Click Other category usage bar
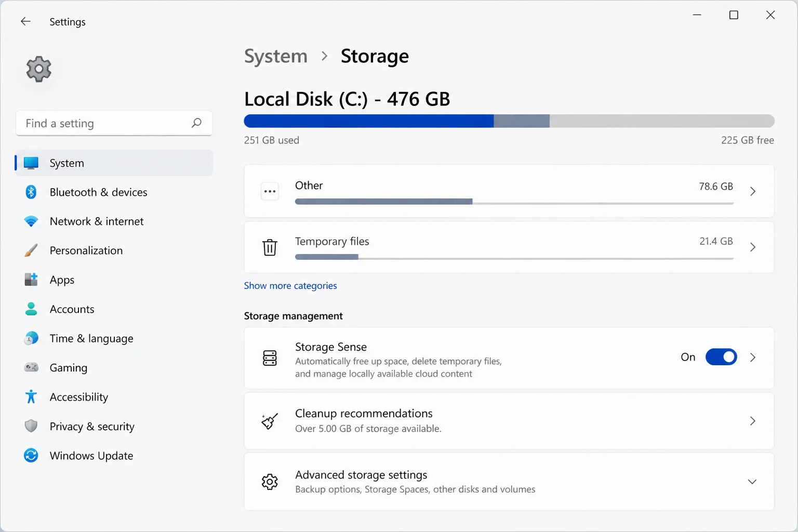 tap(514, 202)
